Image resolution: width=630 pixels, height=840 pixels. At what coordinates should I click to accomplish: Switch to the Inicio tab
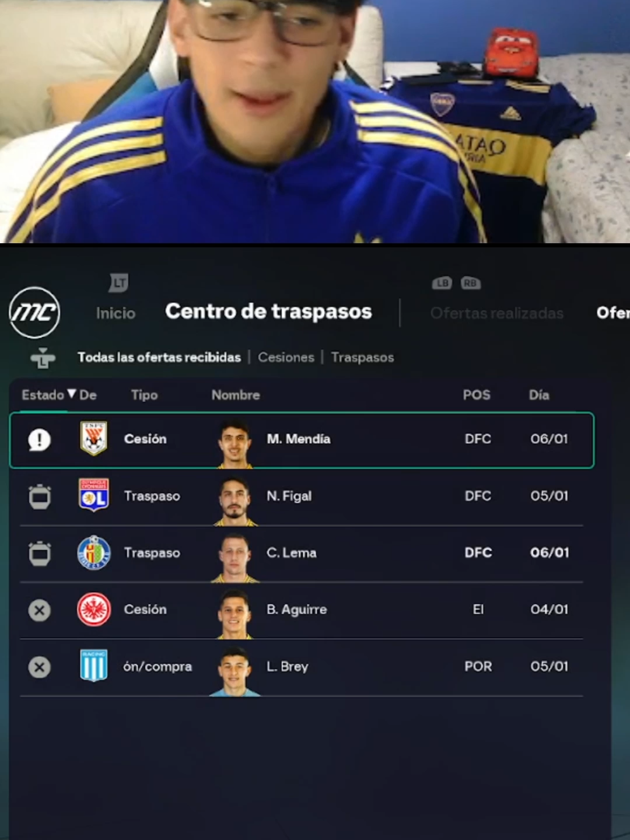pos(116,313)
